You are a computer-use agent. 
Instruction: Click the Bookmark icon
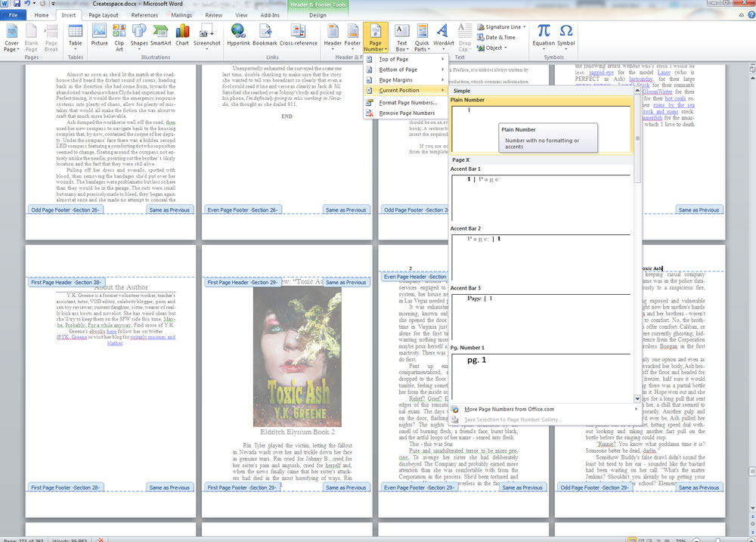click(x=265, y=35)
